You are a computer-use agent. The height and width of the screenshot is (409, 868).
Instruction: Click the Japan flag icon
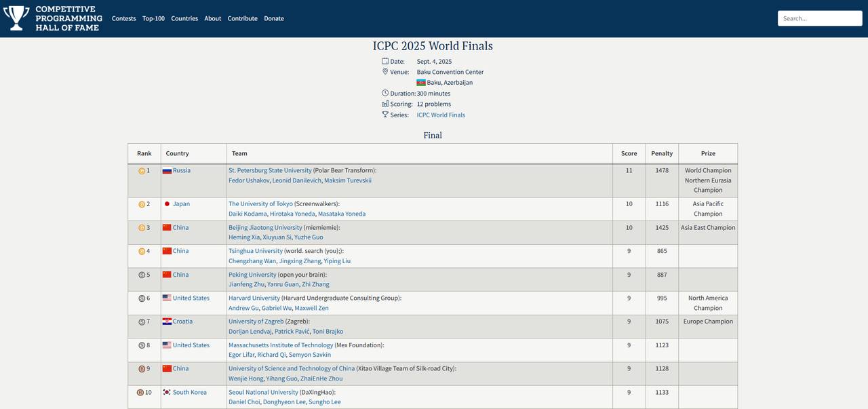click(167, 203)
